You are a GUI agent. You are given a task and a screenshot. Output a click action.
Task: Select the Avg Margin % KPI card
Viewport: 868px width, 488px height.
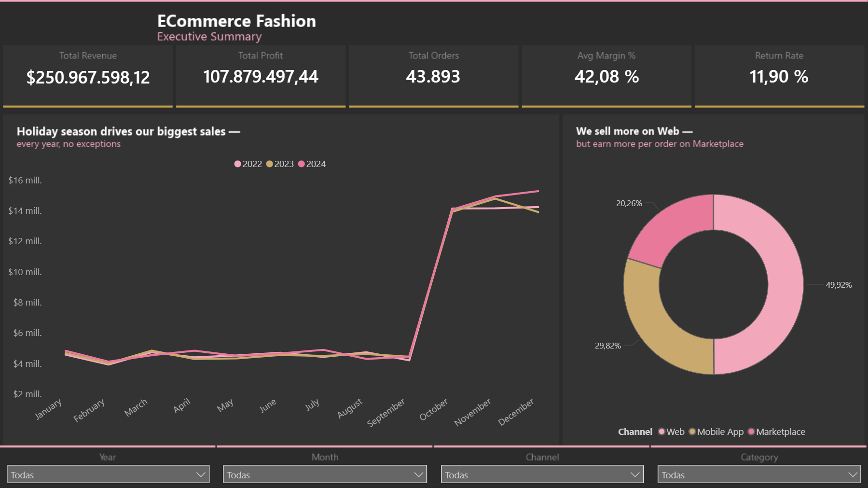point(606,76)
